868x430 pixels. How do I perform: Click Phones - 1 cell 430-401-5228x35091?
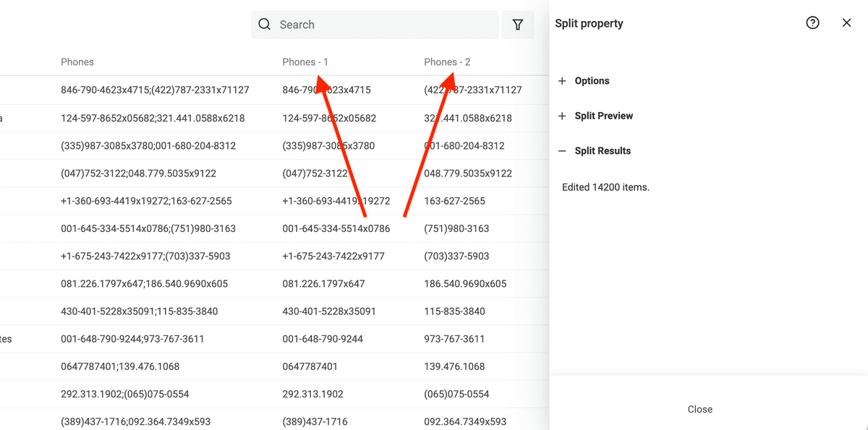coord(329,311)
